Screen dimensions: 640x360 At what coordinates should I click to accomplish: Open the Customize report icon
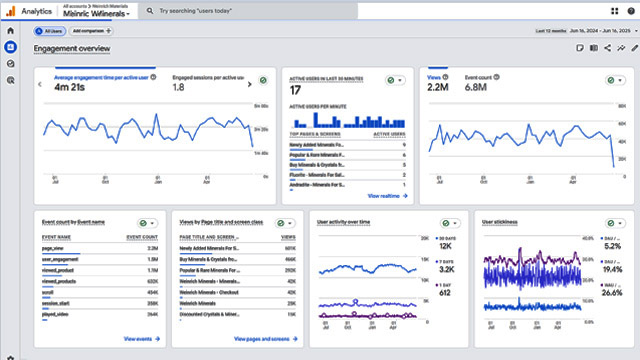point(580,48)
